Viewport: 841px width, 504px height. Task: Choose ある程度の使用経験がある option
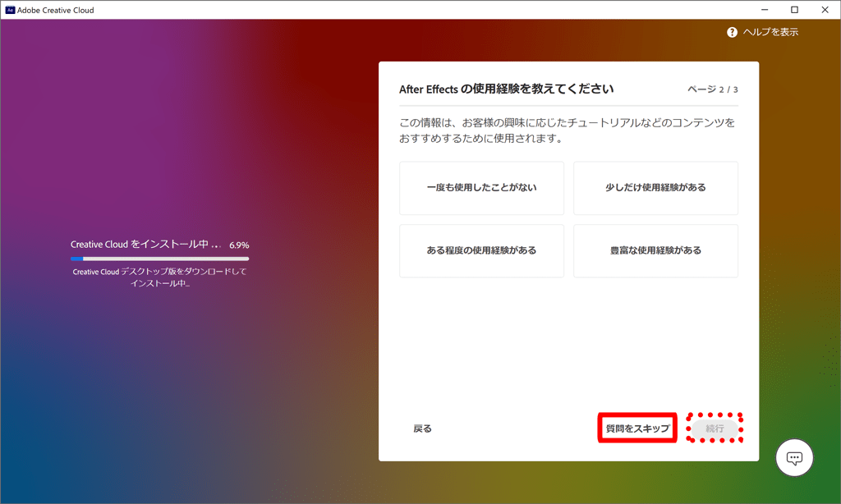[x=481, y=250]
